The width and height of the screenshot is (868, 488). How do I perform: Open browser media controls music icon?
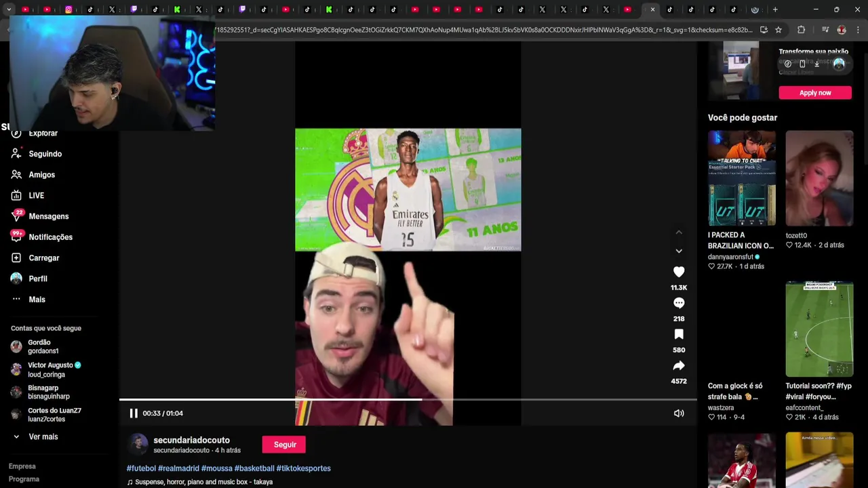coord(825,30)
